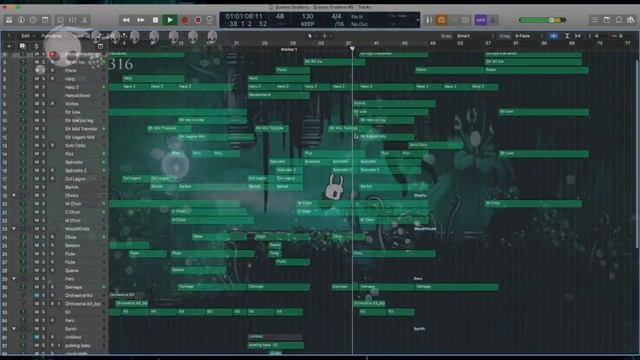The image size is (640, 360).
Task: Toggle Cycle mode button
Action: pyautogui.click(x=210, y=20)
